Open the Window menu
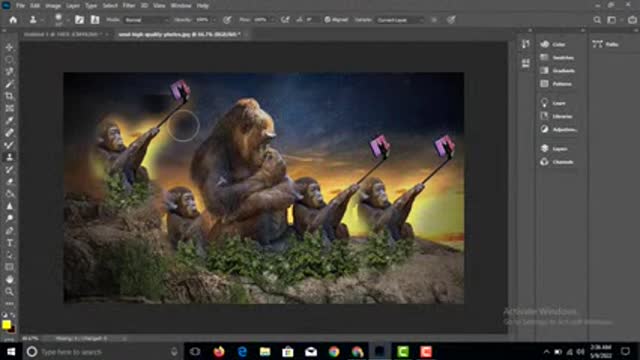This screenshot has width=640, height=360. pos(181,6)
